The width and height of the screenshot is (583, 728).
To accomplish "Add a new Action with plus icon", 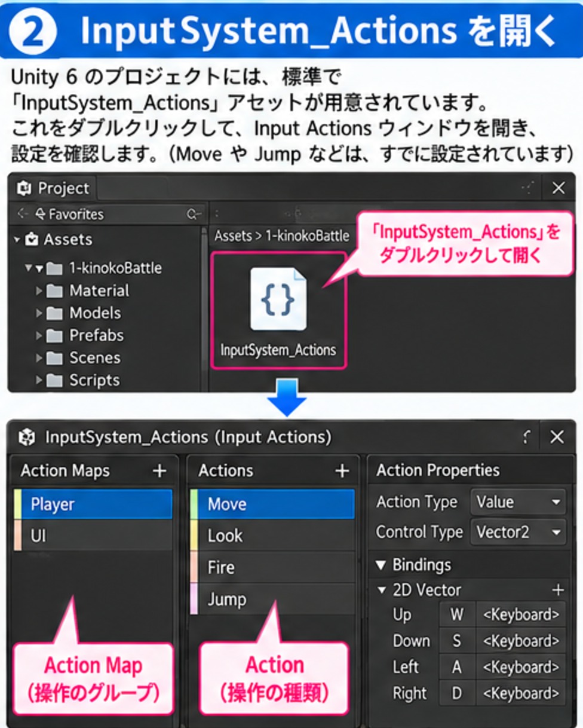I will coord(342,471).
